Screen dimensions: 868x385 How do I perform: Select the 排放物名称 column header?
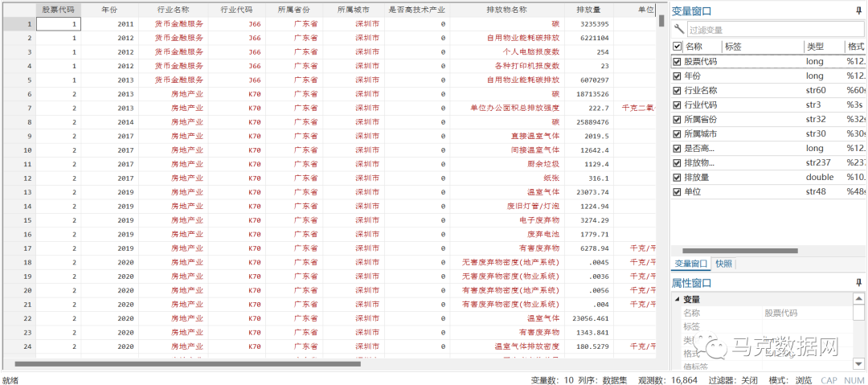(507, 10)
